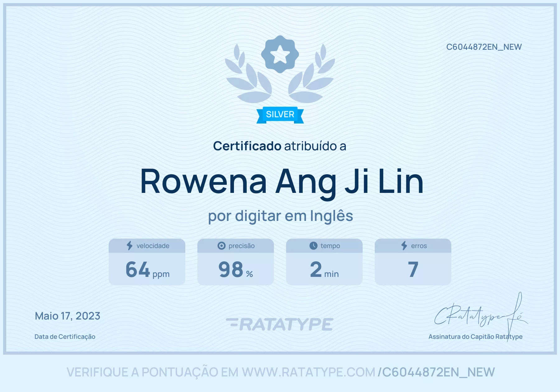Click the clock icon beside tempo

[314, 246]
